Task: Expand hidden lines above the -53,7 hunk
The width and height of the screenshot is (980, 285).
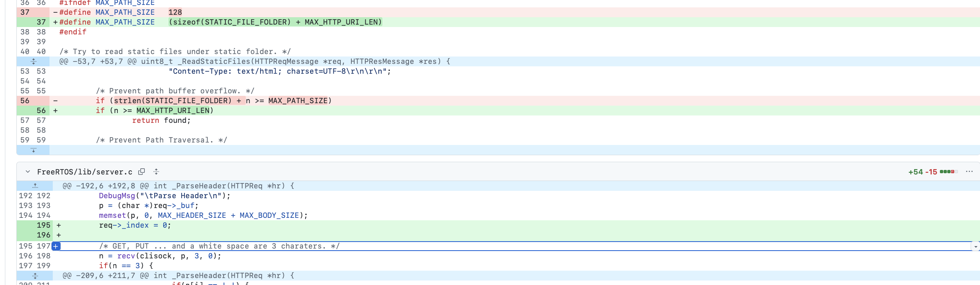Action: [x=34, y=61]
